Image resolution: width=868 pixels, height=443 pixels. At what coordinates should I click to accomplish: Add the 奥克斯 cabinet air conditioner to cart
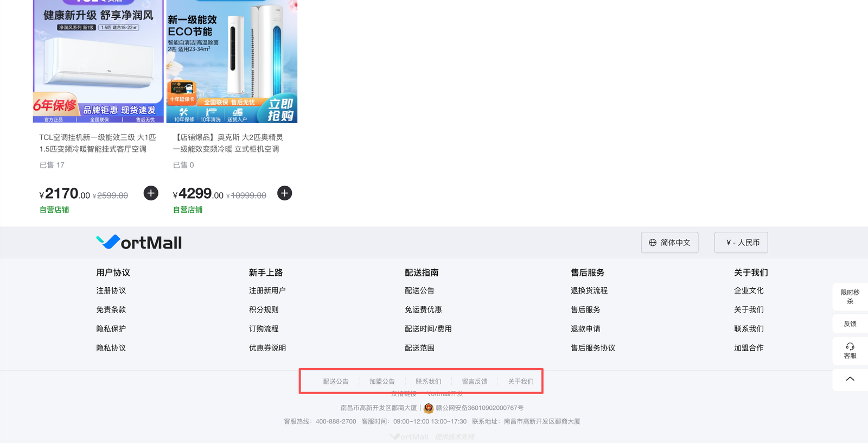[x=284, y=193]
